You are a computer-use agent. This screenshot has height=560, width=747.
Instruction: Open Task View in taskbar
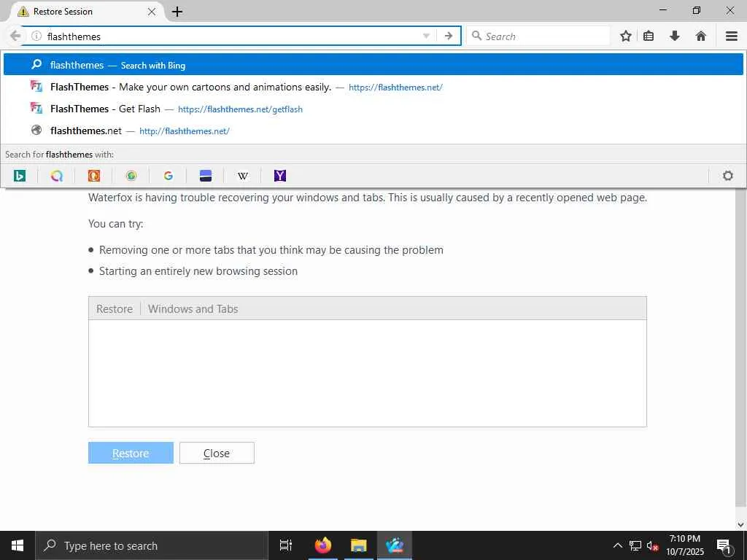tap(285, 545)
